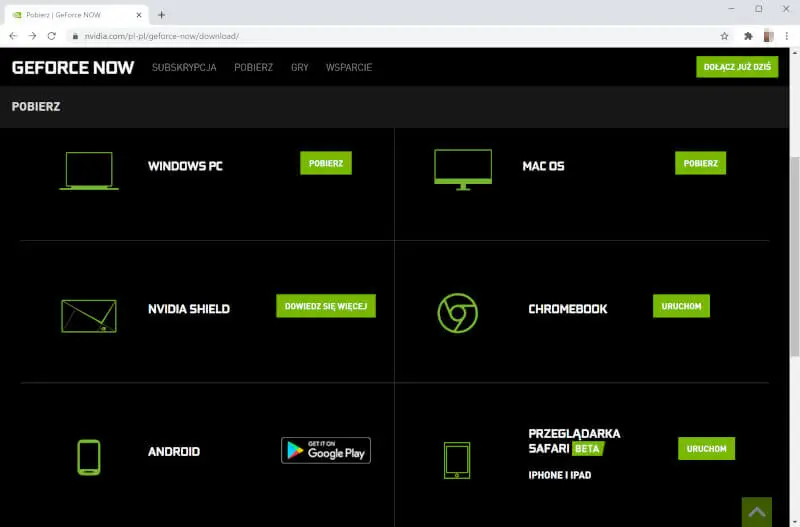Minimize the Chrome window
The image size is (800, 527).
point(732,9)
